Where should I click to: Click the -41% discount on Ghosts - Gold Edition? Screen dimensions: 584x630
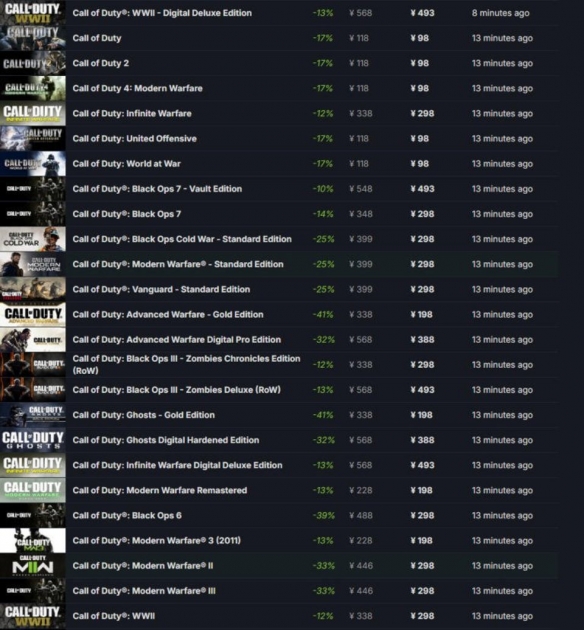323,415
